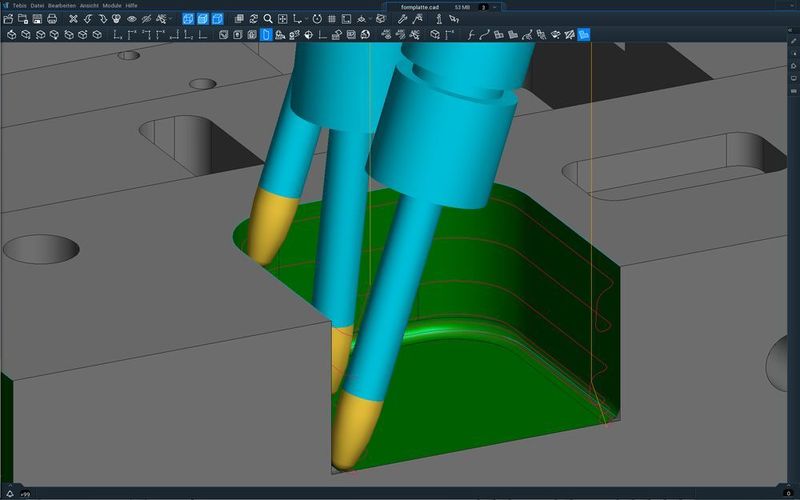Open the Ansicht menu
This screenshot has width=800, height=500.
(90, 6)
